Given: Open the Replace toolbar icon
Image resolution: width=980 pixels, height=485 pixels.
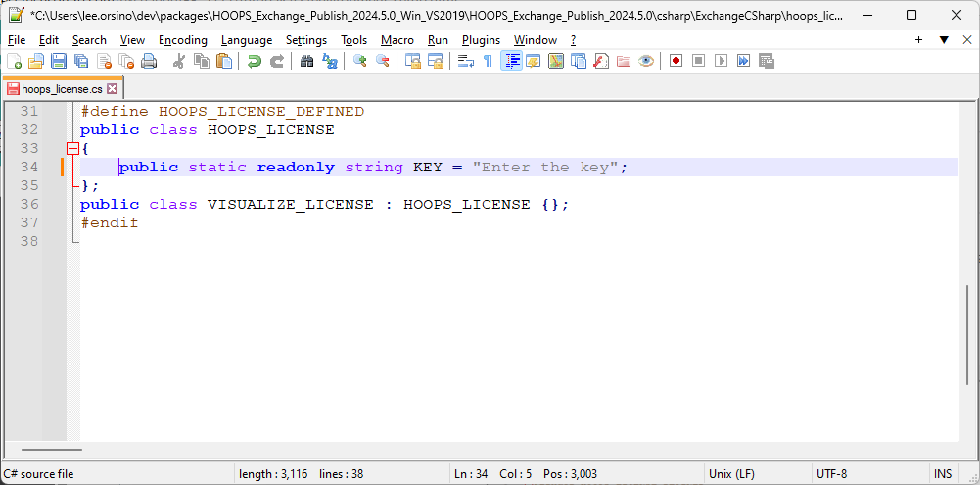Looking at the screenshot, I should tap(330, 61).
